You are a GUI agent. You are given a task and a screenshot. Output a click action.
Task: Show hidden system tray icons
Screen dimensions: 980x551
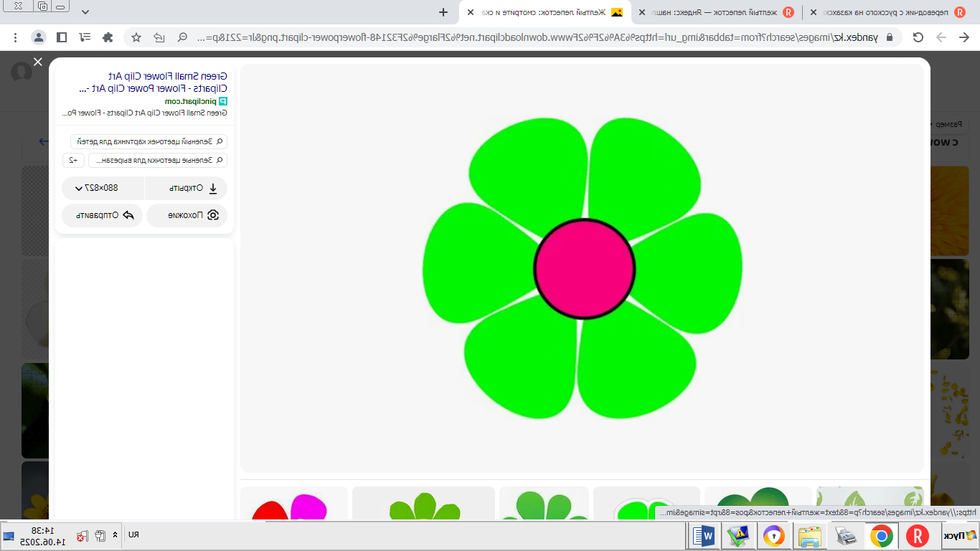(115, 535)
